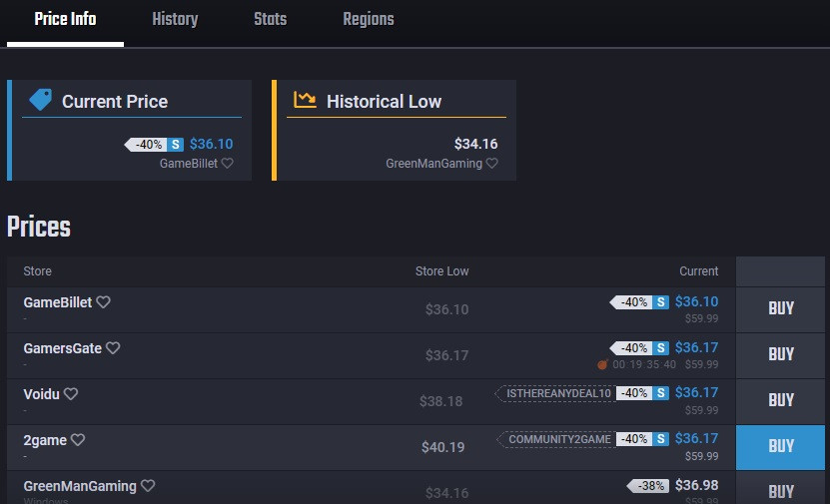Click GameBillet current price $36.10 in table
Image resolution: width=830 pixels, height=504 pixels.
pyautogui.click(x=696, y=301)
